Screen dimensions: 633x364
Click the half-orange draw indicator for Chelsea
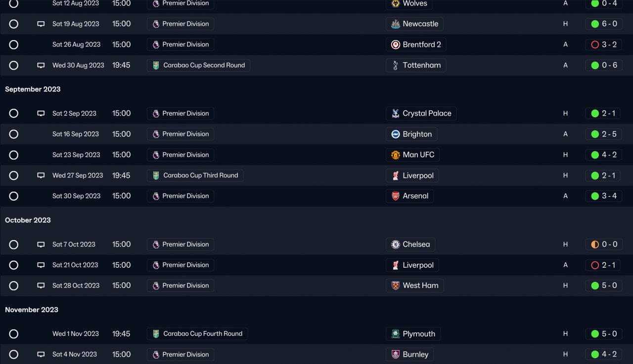click(595, 244)
